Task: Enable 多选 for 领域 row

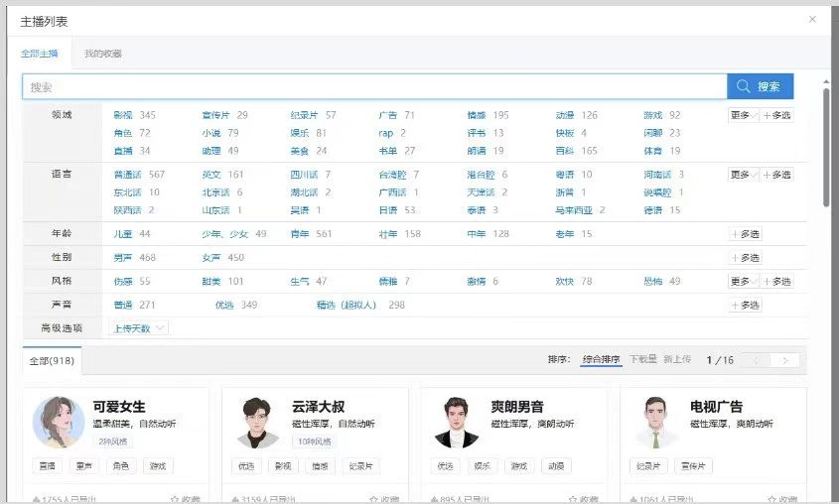Action: (776, 115)
